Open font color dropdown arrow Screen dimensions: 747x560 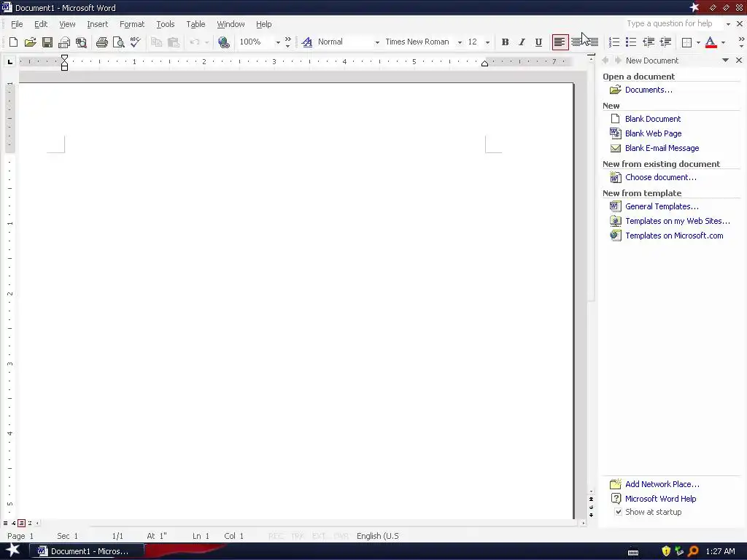point(723,42)
